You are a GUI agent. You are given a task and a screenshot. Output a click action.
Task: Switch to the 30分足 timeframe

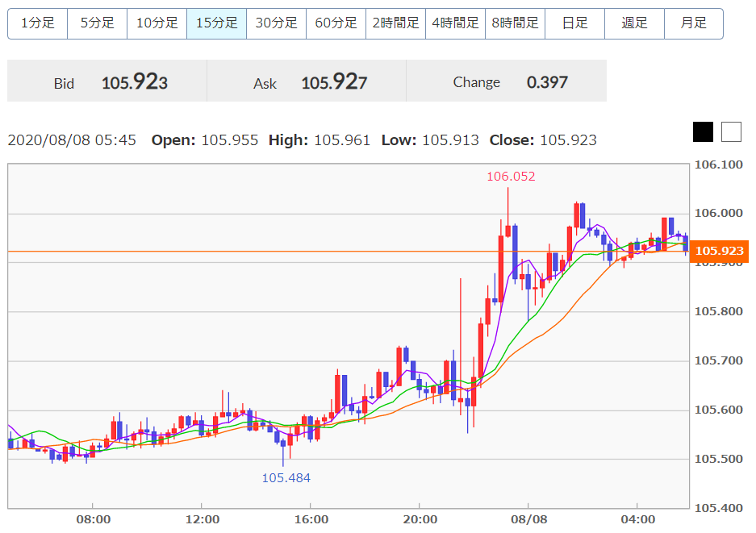(276, 23)
